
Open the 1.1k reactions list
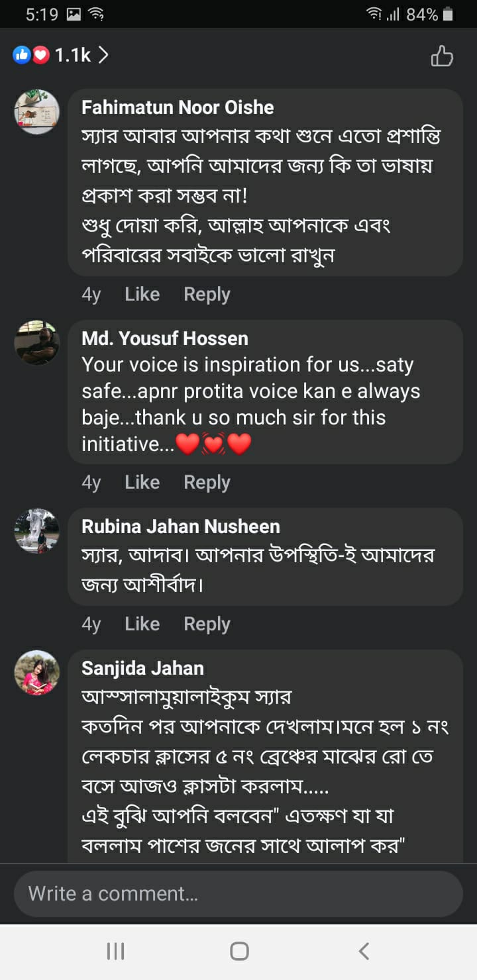point(73,56)
